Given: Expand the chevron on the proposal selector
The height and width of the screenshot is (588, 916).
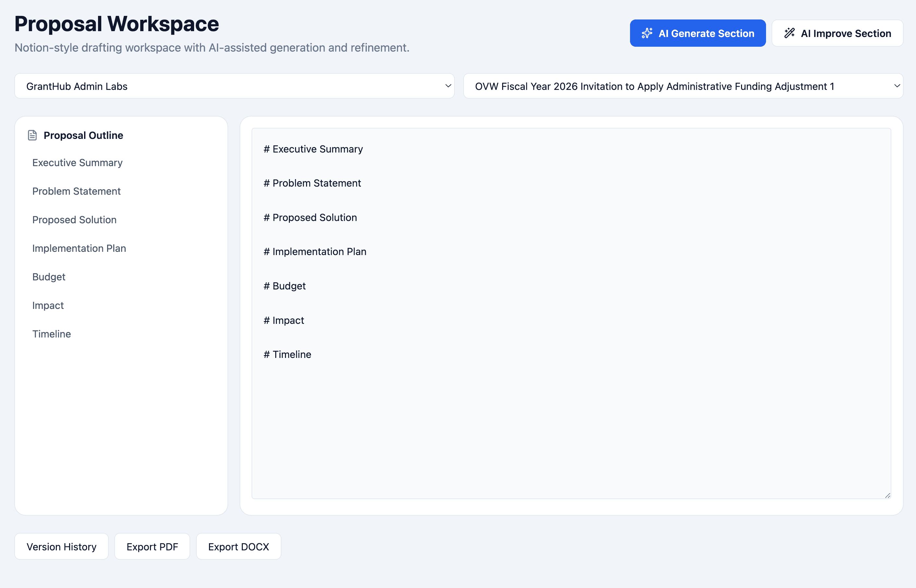Looking at the screenshot, I should point(897,86).
